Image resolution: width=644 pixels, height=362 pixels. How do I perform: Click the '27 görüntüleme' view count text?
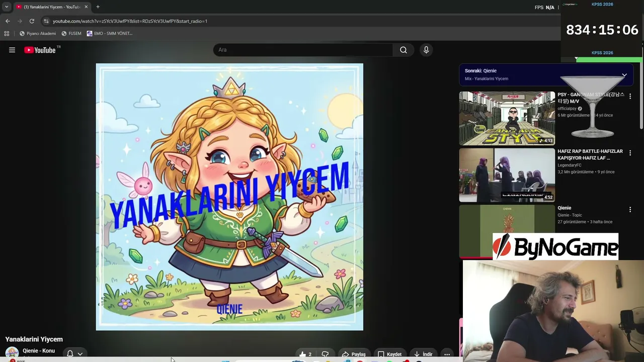tap(572, 222)
